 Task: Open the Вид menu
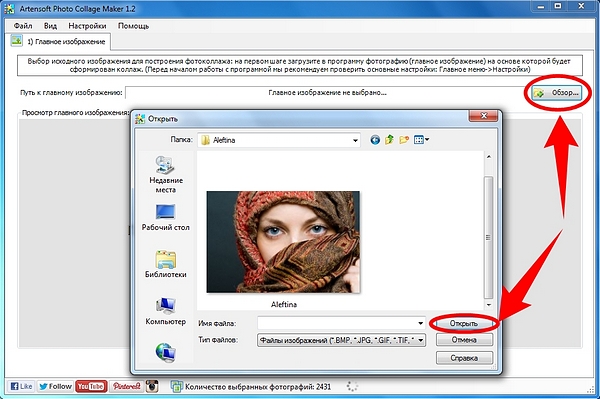click(x=50, y=26)
